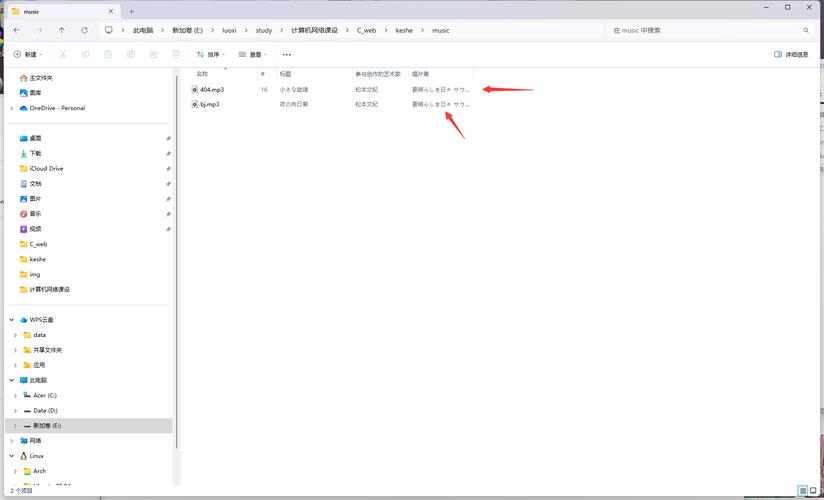Switch to details view icon in status bar
Viewport: 824px width, 500px height.
point(803,491)
